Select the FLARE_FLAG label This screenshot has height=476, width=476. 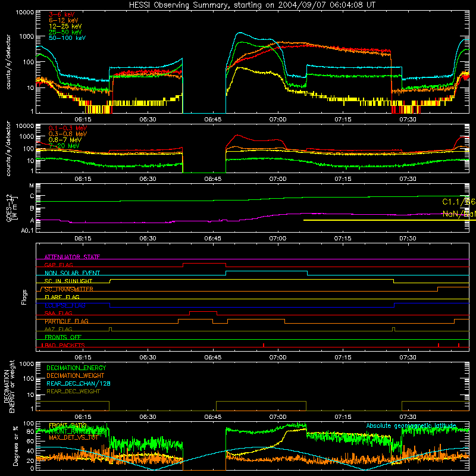[x=62, y=297]
